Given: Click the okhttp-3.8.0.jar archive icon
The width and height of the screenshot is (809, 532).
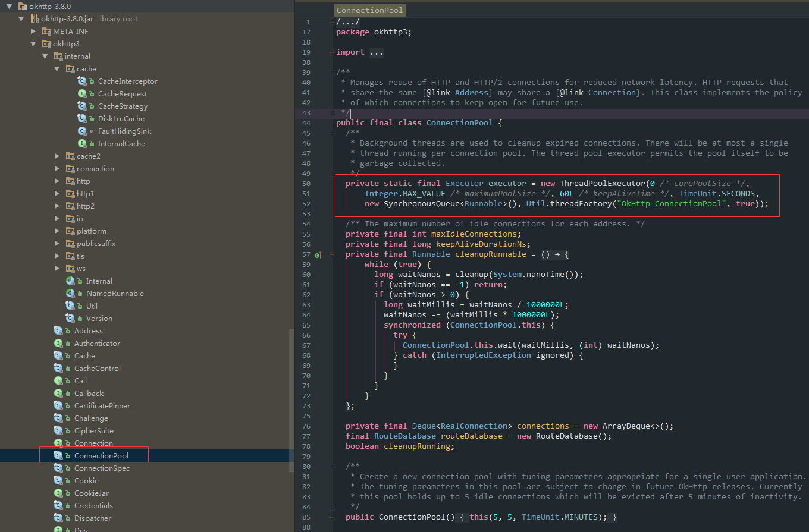Looking at the screenshot, I should pos(35,19).
